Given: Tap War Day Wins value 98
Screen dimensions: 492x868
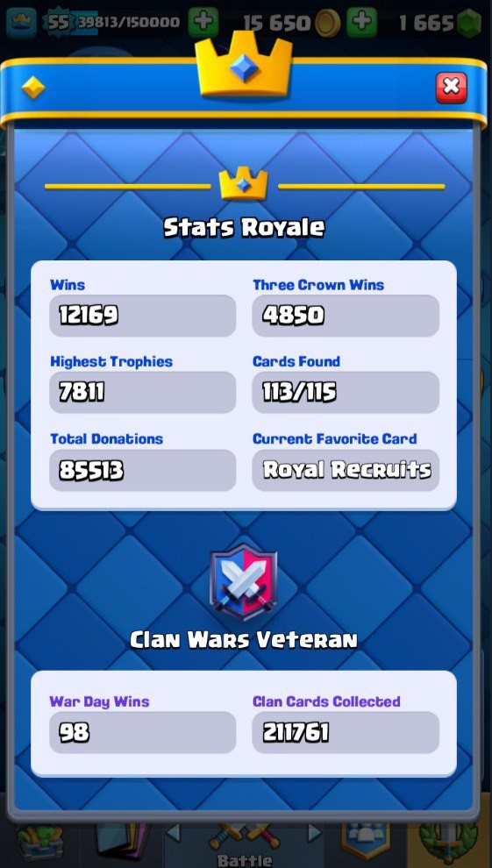Looking at the screenshot, I should click(143, 732).
